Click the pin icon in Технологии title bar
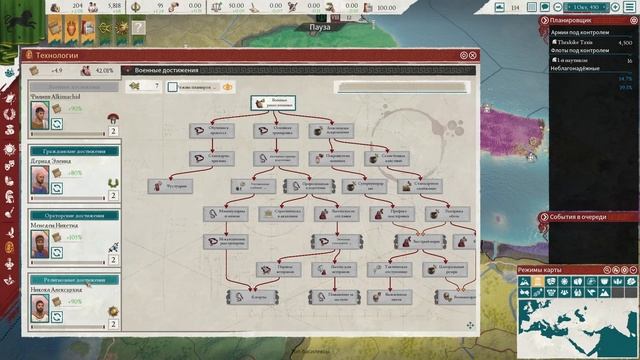640x360 pixels. (x=464, y=55)
